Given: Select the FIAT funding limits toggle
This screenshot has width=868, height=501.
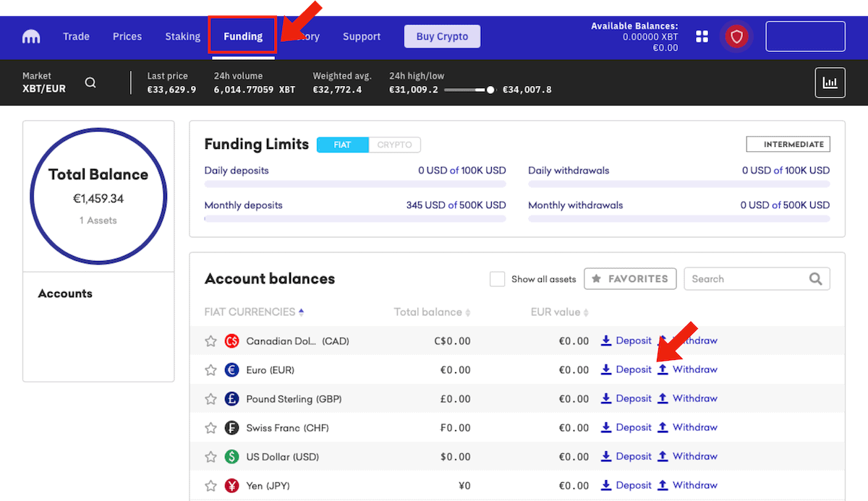Looking at the screenshot, I should click(x=342, y=145).
